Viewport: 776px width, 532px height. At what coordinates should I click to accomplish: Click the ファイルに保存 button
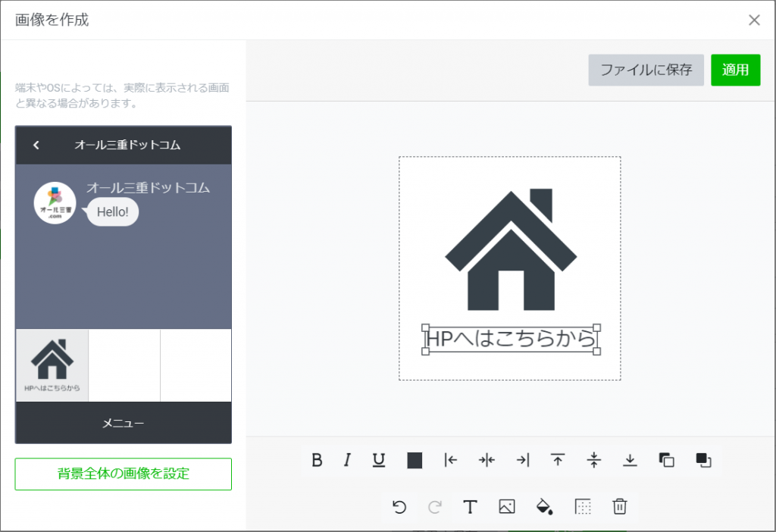[x=646, y=70]
